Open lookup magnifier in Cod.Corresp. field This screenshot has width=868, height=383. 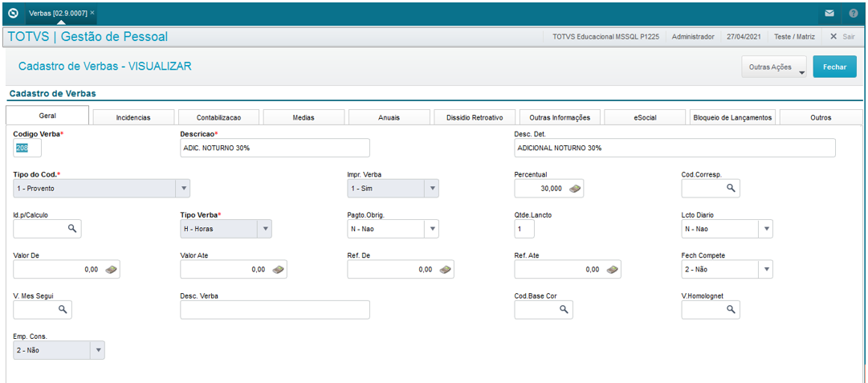coord(731,189)
